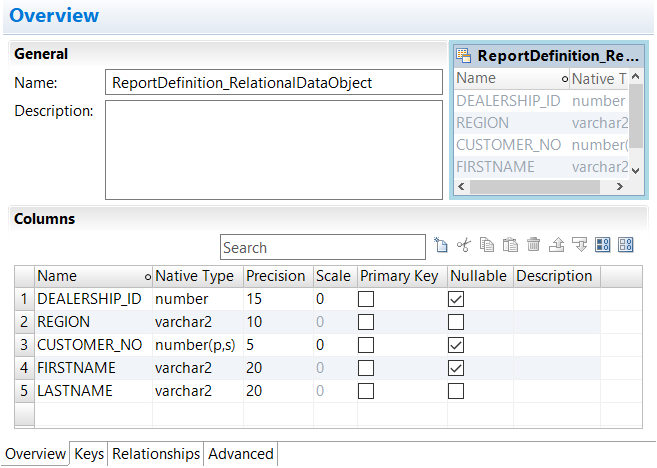Click the Delete trash can icon
The height and width of the screenshot is (468, 657).
[533, 245]
